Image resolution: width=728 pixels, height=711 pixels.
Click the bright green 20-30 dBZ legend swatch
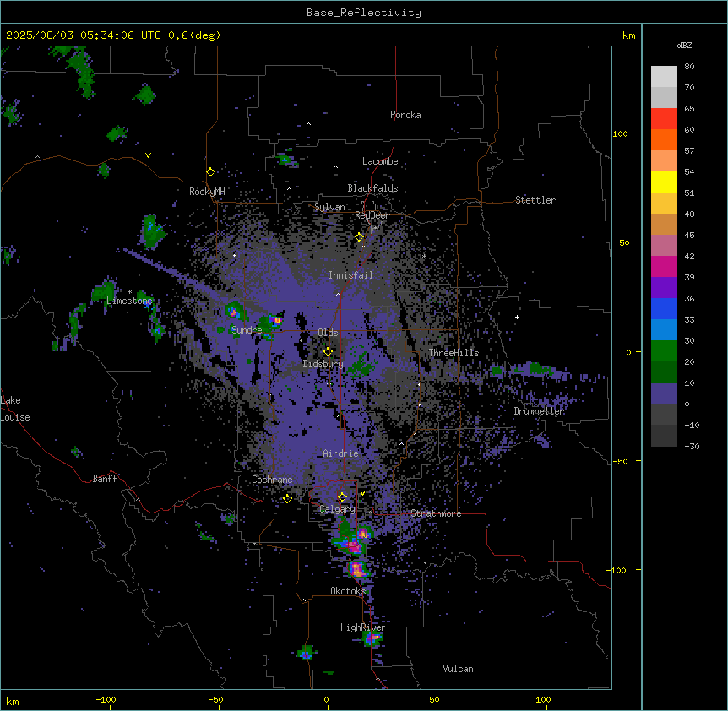click(664, 351)
